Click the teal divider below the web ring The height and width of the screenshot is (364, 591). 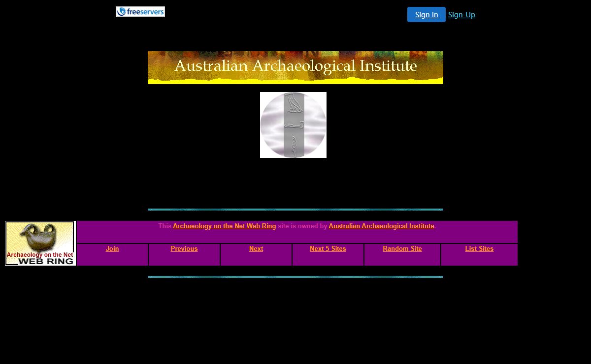click(x=295, y=277)
